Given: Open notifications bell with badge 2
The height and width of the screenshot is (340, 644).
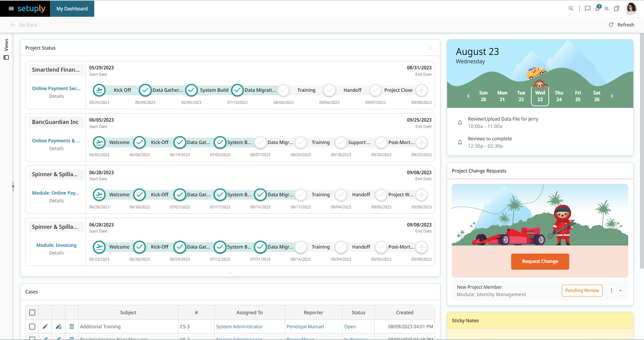Looking at the screenshot, I should [597, 9].
